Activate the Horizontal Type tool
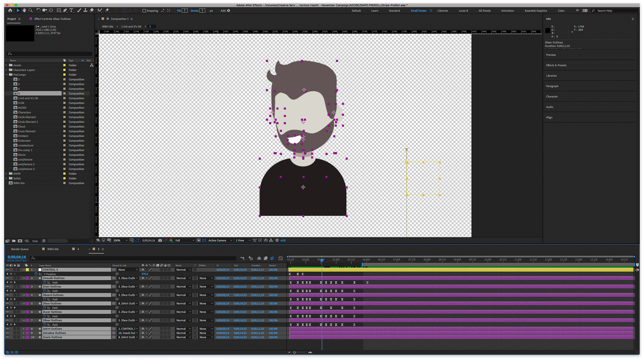 71,10
